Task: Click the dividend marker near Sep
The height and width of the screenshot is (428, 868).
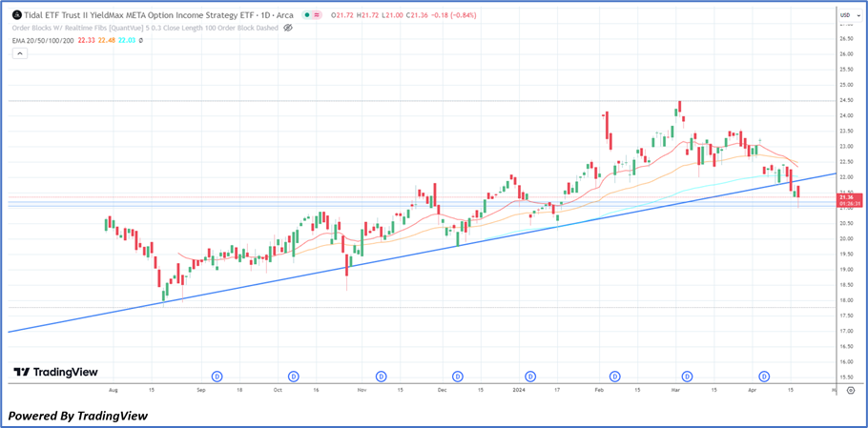Action: click(x=217, y=377)
